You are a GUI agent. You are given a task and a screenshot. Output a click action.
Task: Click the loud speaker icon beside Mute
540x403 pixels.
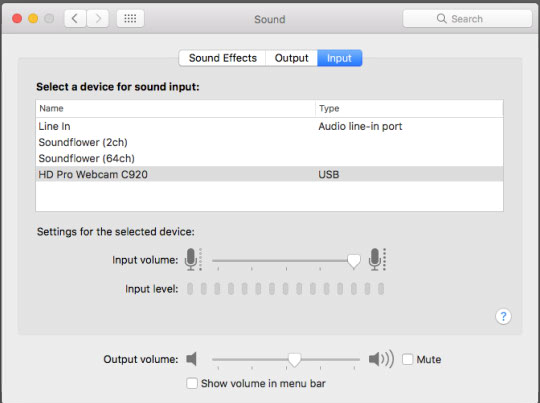(381, 359)
